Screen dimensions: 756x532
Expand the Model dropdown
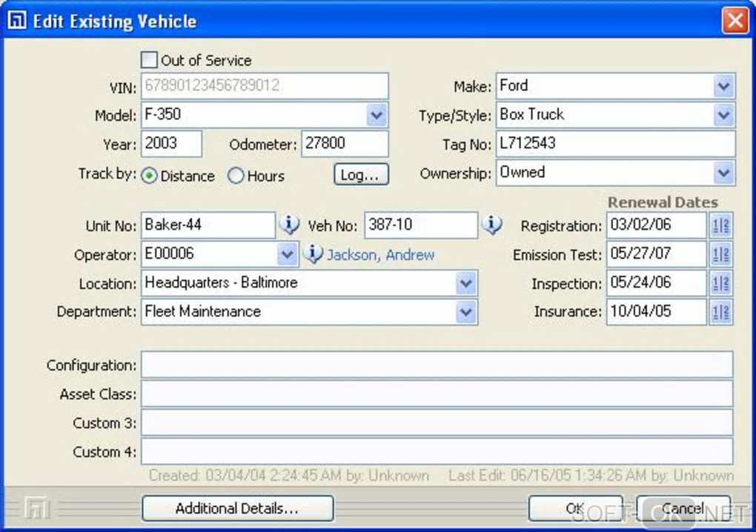coord(377,115)
